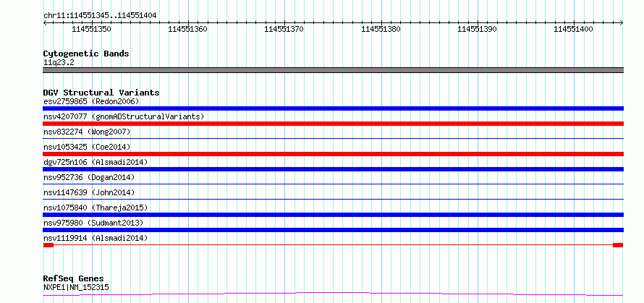Select the DGV Structural Variants track title

click(x=101, y=93)
